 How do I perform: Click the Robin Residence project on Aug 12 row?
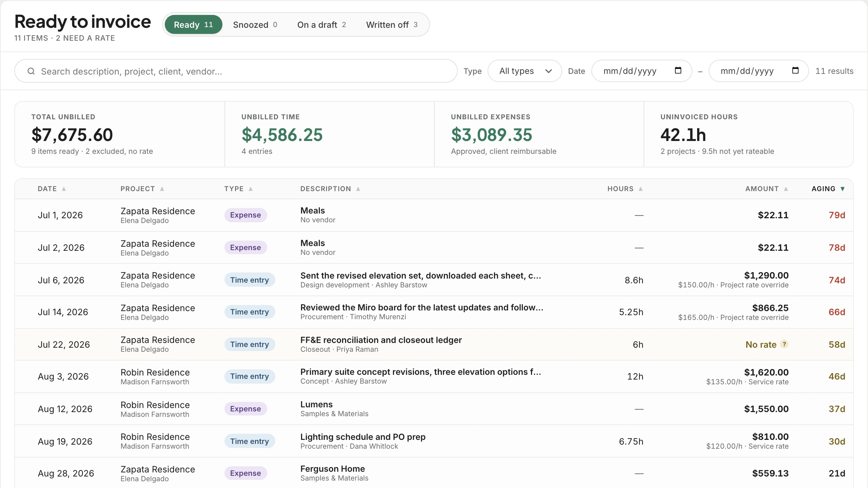pos(155,405)
